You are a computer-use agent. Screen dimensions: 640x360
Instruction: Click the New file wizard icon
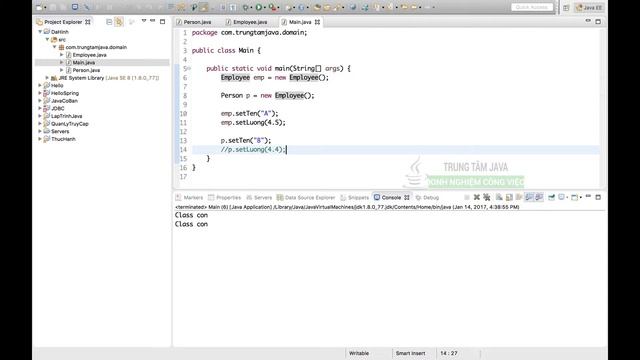[39, 7]
